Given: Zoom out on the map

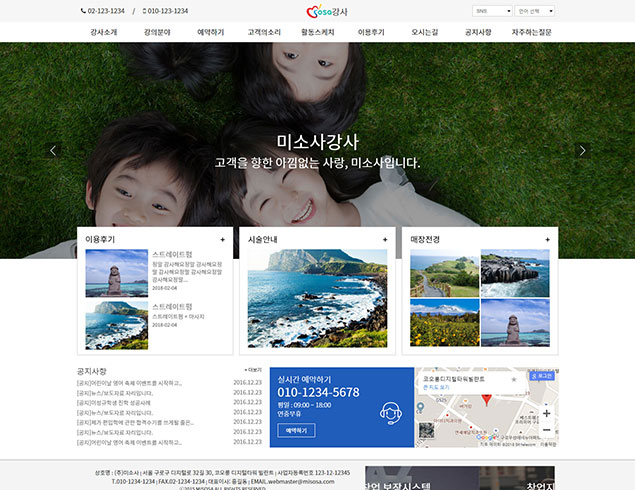Looking at the screenshot, I should click(546, 430).
